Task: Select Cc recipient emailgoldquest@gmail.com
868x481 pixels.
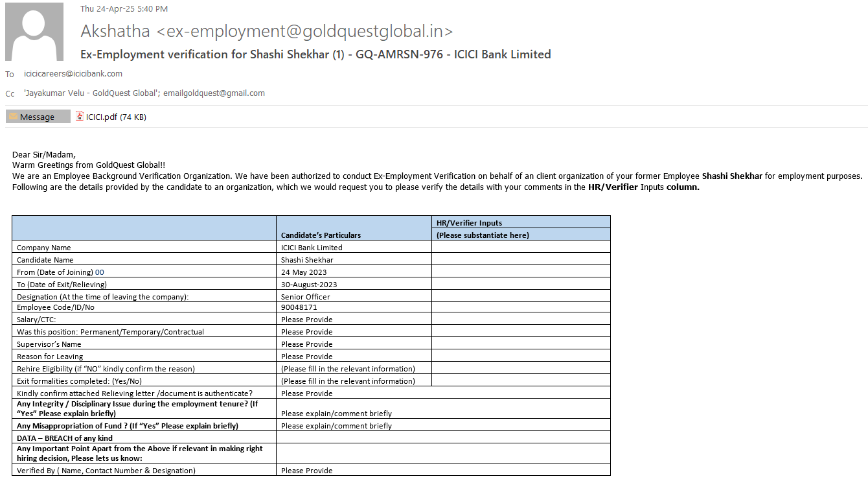Action: pos(214,93)
